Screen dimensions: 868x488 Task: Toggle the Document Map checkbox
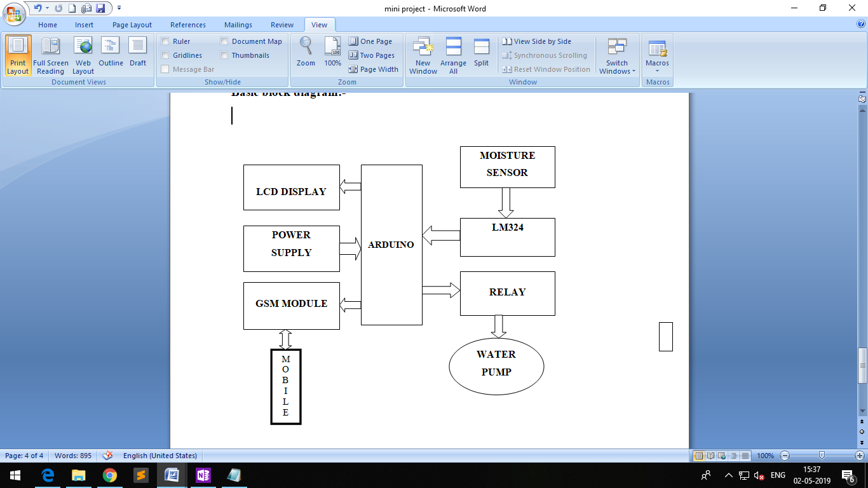(224, 41)
